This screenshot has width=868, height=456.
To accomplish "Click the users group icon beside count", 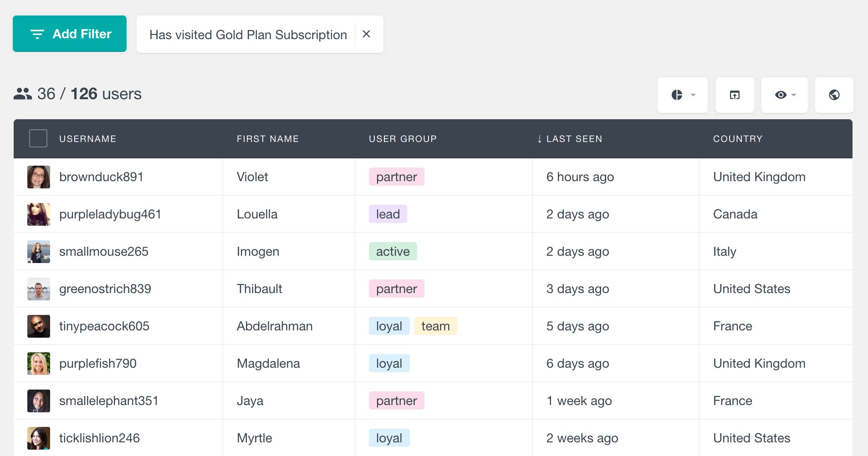I will click(23, 94).
